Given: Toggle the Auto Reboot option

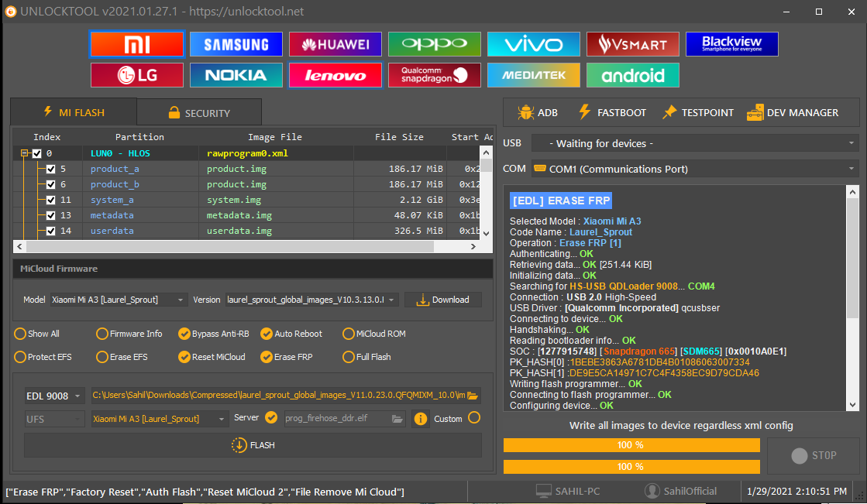Looking at the screenshot, I should (267, 334).
